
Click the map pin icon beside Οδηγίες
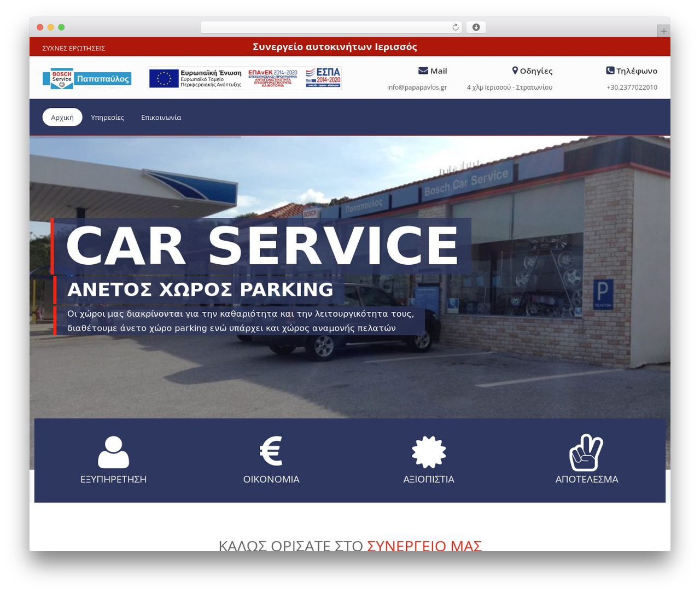[x=515, y=71]
